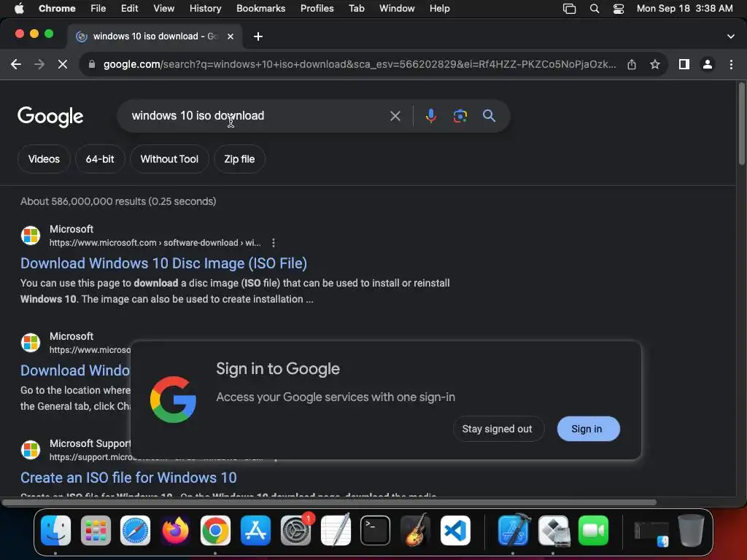Click the forward navigation arrow
Viewport: 747px width, 560px height.
click(x=39, y=64)
